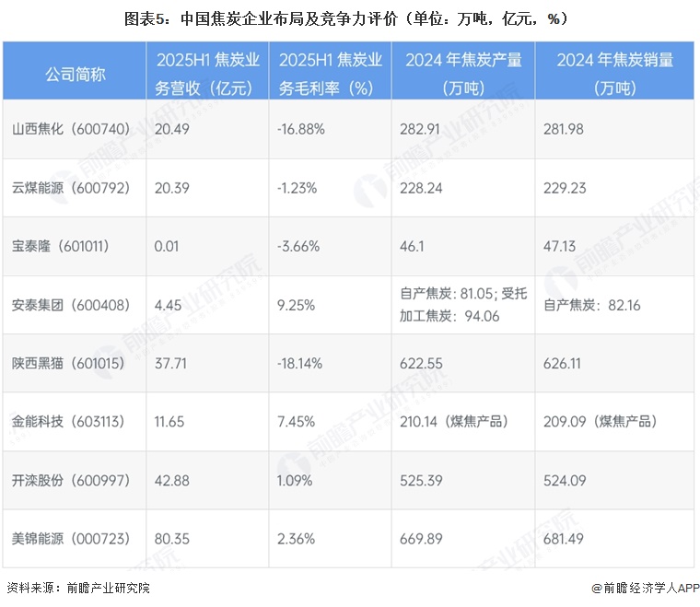
Task: Click the 安泰集团 (600408) row label
Action: [x=71, y=305]
